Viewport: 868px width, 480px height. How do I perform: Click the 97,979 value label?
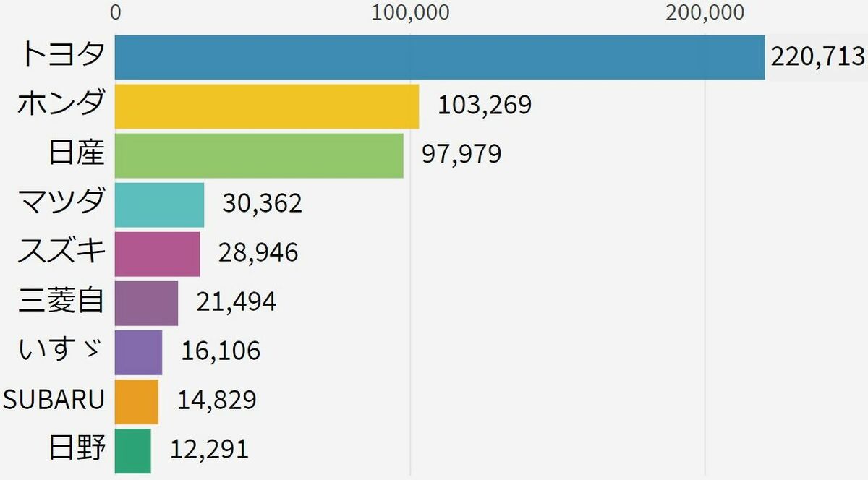461,155
